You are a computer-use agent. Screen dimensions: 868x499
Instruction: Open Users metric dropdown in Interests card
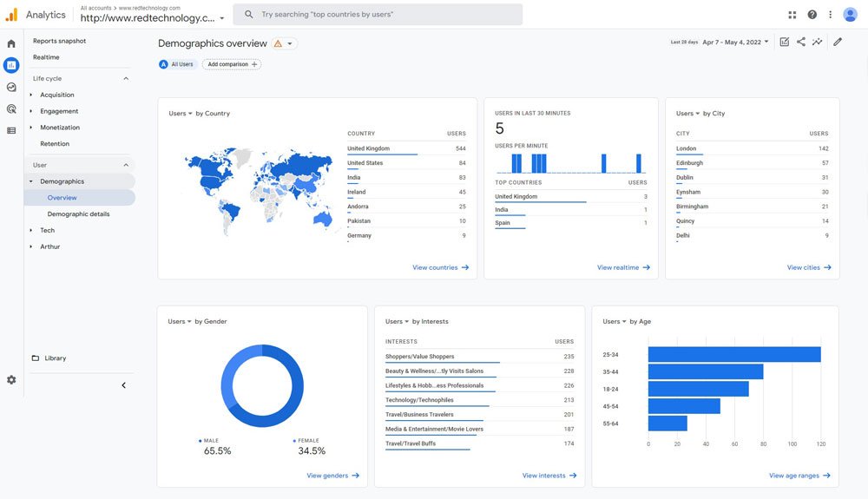coord(397,321)
